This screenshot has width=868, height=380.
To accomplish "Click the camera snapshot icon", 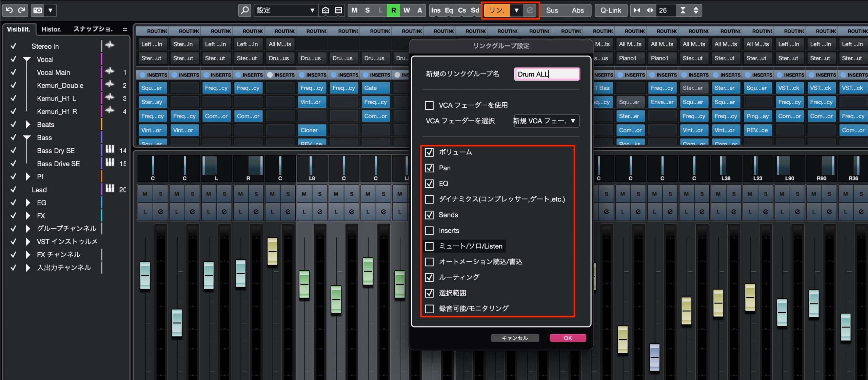I will tap(38, 10).
